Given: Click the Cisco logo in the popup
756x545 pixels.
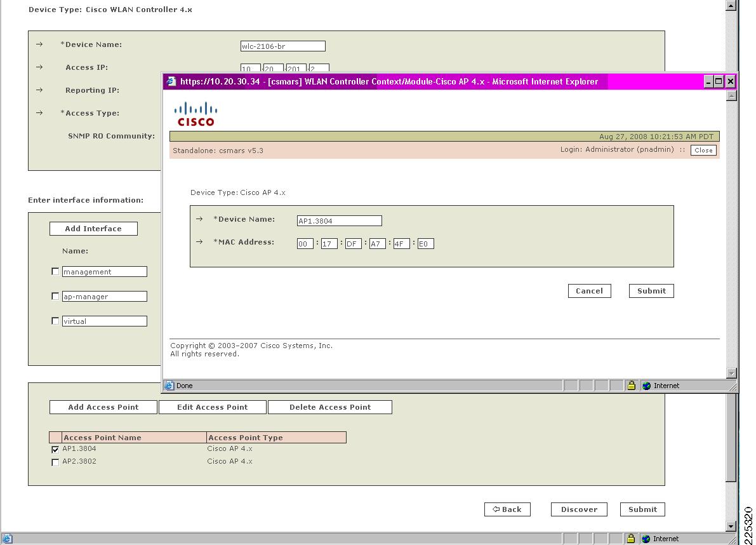Looking at the screenshot, I should (196, 114).
